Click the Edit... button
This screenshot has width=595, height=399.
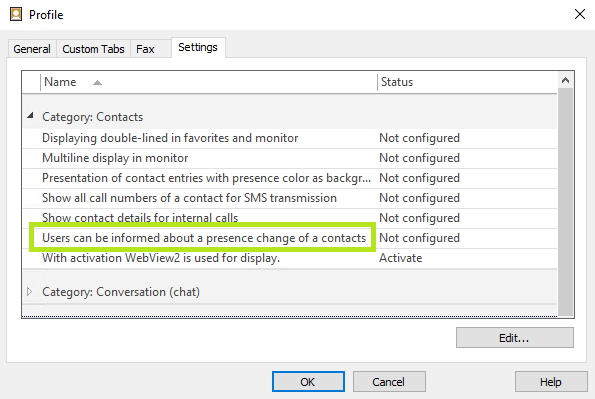tap(515, 337)
